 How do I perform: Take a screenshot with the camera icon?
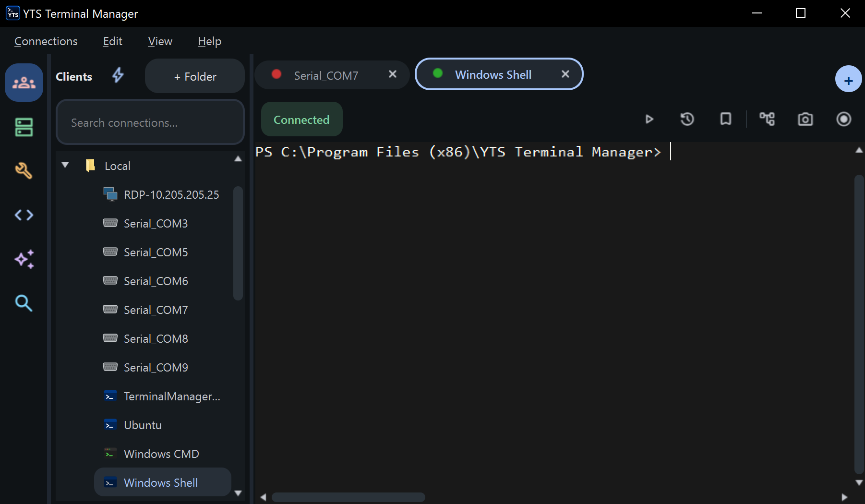pos(805,119)
